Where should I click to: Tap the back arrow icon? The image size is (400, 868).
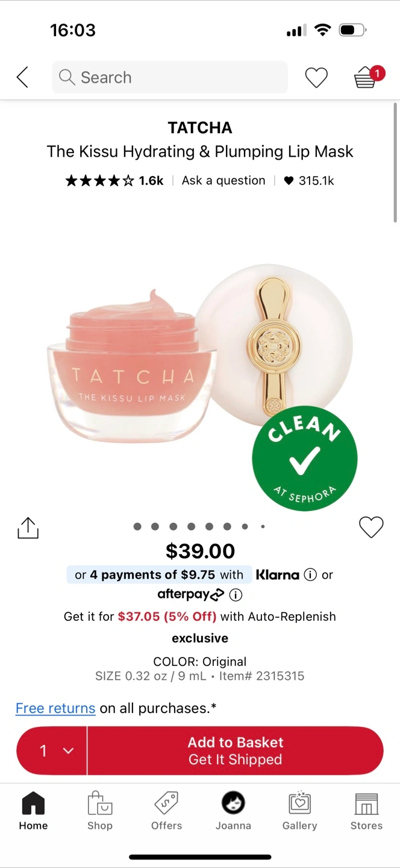(x=22, y=77)
